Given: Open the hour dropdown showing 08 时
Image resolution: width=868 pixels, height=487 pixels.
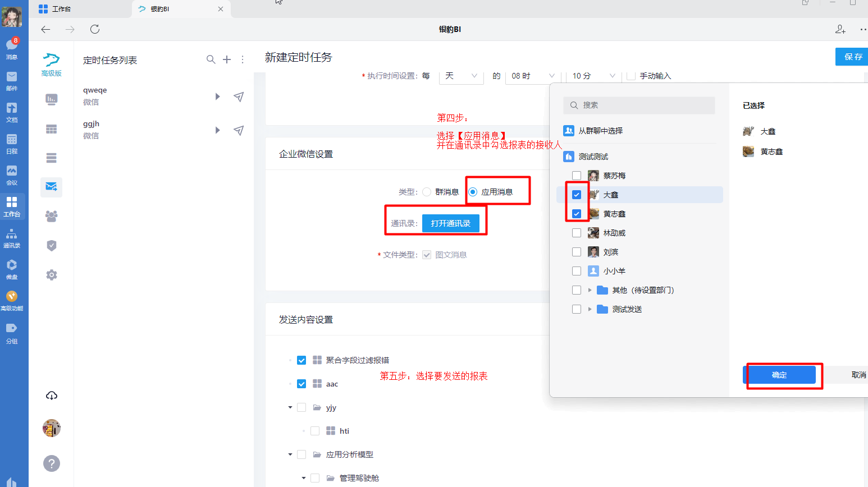Looking at the screenshot, I should pyautogui.click(x=531, y=76).
